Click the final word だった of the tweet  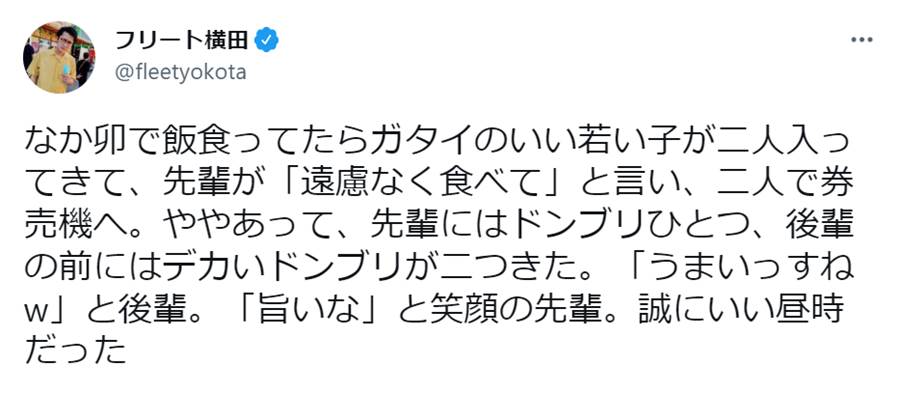click(75, 351)
